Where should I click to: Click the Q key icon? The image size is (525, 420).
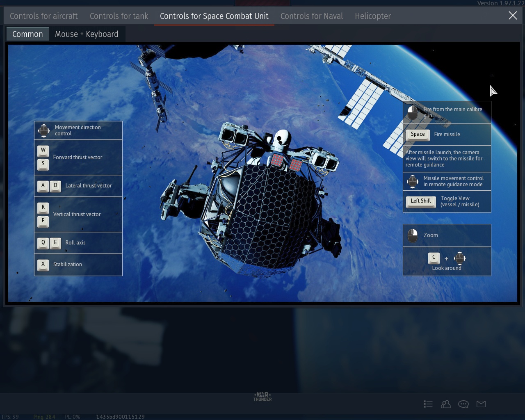(x=43, y=243)
